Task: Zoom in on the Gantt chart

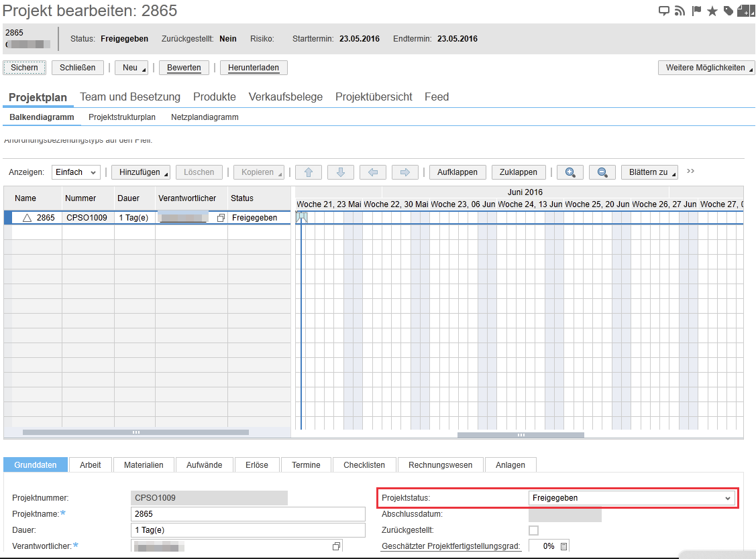Action: tap(570, 172)
